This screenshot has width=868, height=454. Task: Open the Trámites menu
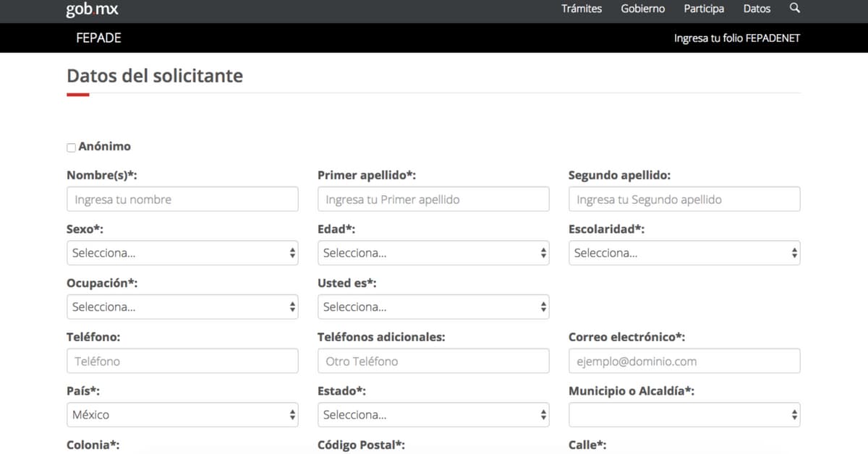pyautogui.click(x=582, y=9)
